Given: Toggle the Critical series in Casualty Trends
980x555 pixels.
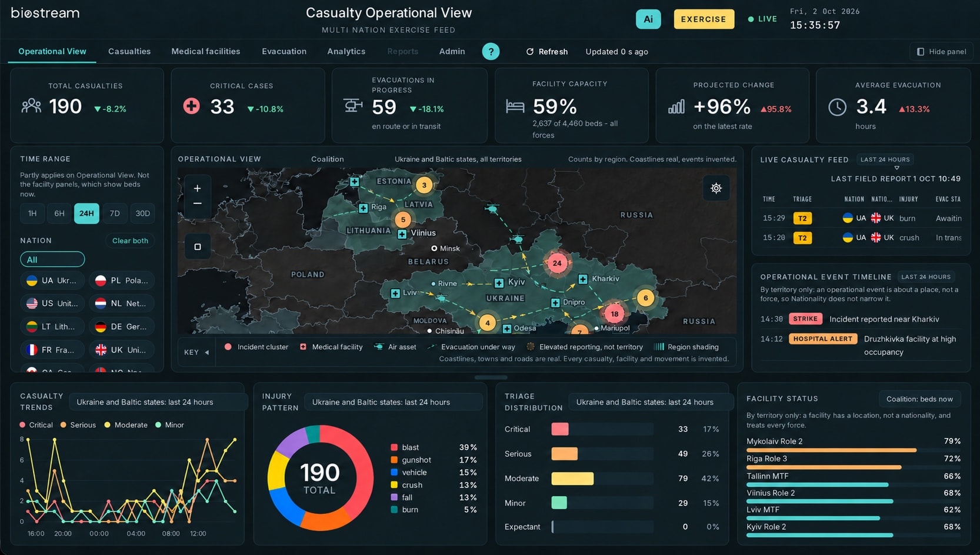Looking at the screenshot, I should tap(36, 425).
